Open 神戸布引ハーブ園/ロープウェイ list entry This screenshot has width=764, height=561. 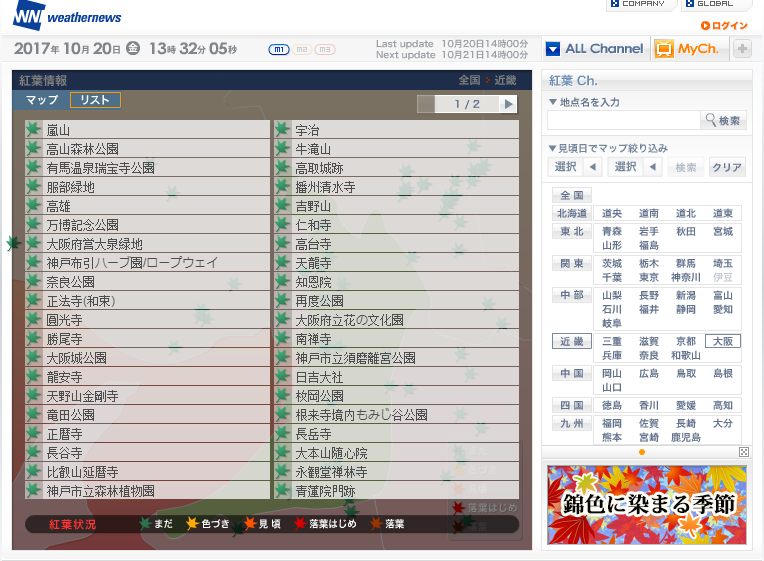point(147,262)
